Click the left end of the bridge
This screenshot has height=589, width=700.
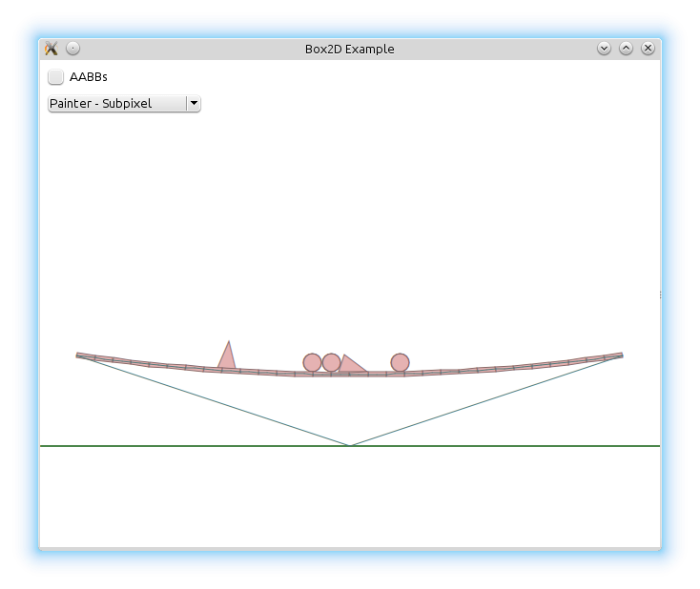click(80, 355)
